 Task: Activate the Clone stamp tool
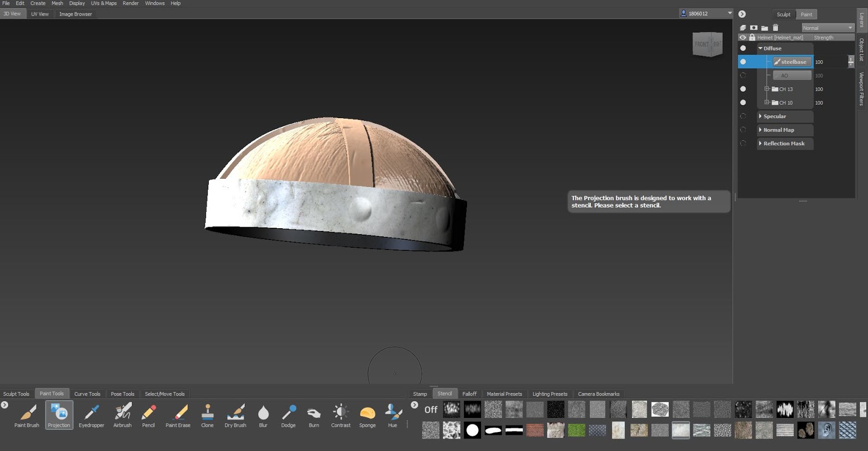(207, 416)
